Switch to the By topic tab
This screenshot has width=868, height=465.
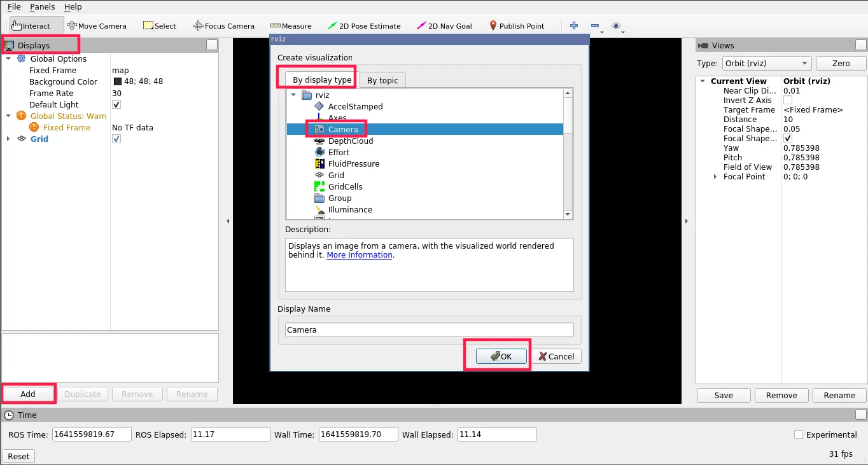(382, 81)
